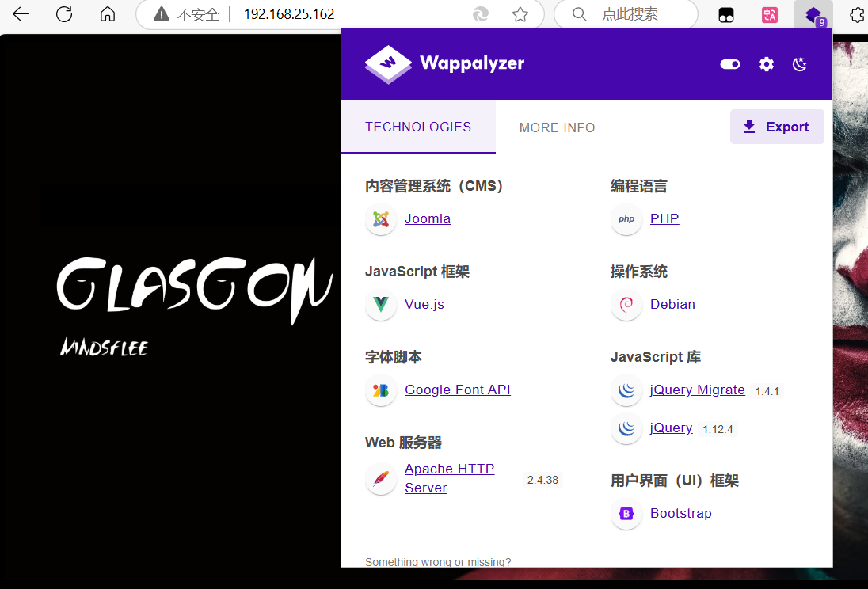
Task: Open the Vue.js link
Action: coord(424,305)
